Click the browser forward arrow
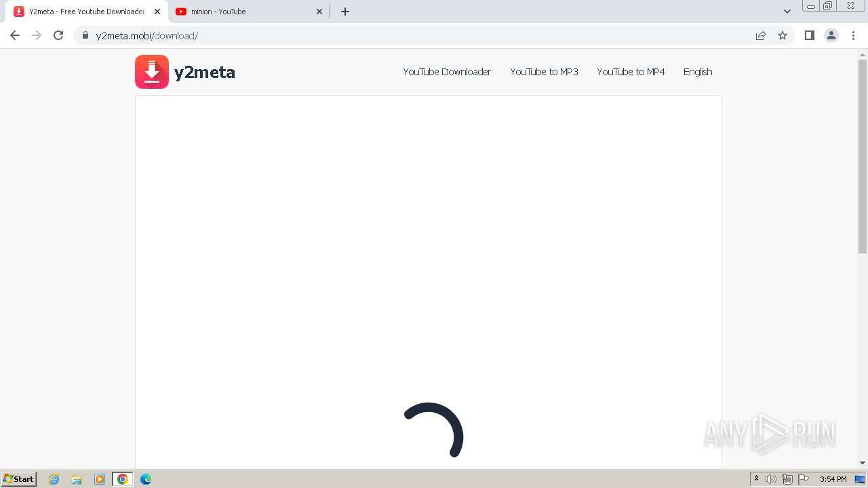 37,35
